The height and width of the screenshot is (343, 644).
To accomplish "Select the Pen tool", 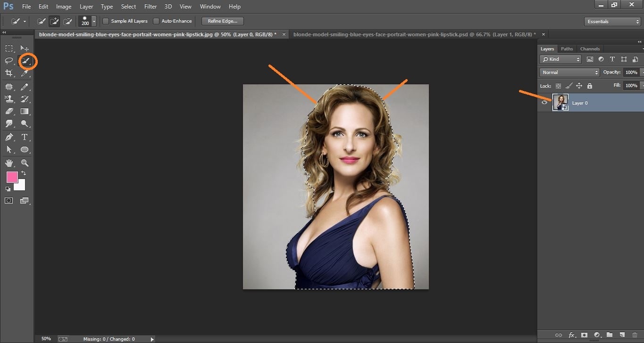I will click(x=8, y=137).
